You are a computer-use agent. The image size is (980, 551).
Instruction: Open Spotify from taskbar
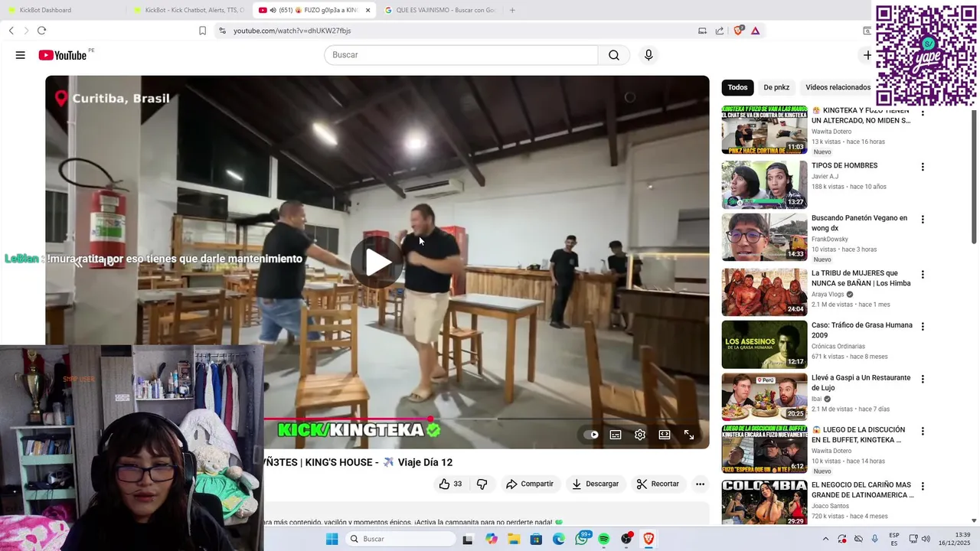click(604, 539)
